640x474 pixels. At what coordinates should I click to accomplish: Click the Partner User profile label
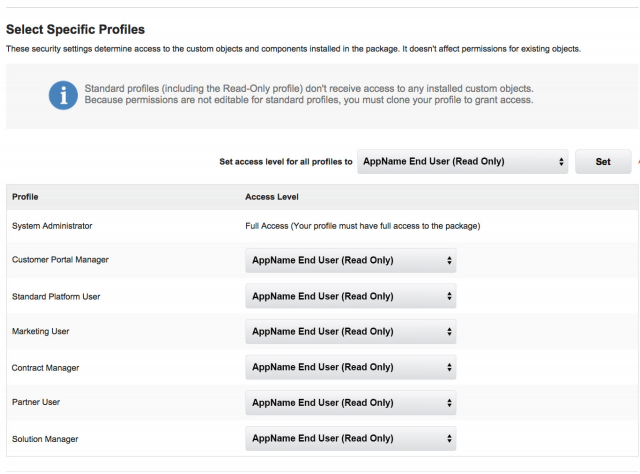pos(35,403)
